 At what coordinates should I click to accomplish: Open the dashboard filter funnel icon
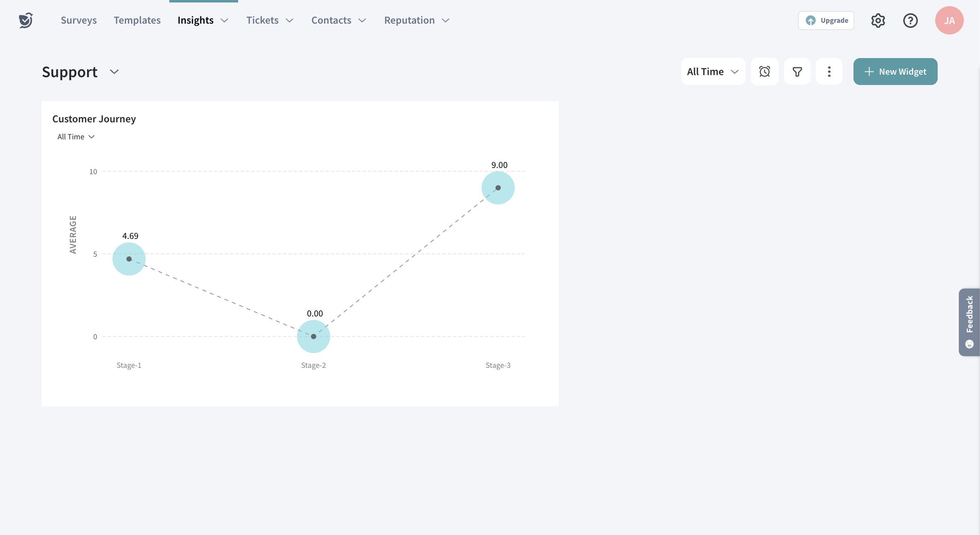[x=797, y=72]
